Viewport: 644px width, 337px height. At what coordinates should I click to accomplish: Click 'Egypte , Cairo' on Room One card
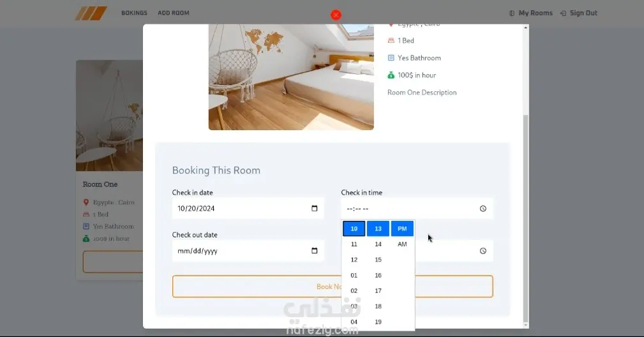click(x=114, y=202)
